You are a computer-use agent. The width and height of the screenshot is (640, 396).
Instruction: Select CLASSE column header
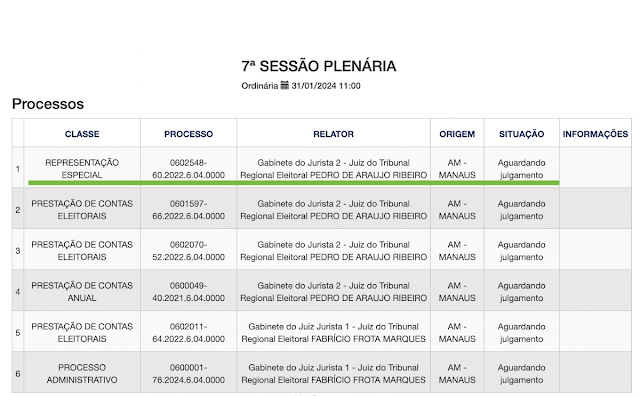(82, 134)
